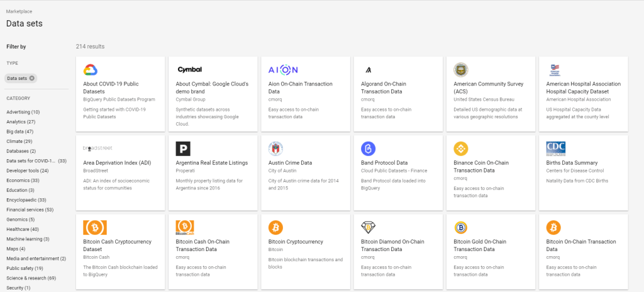Open Bitcoin Gold On-Chain Transaction Data title

pos(480,245)
